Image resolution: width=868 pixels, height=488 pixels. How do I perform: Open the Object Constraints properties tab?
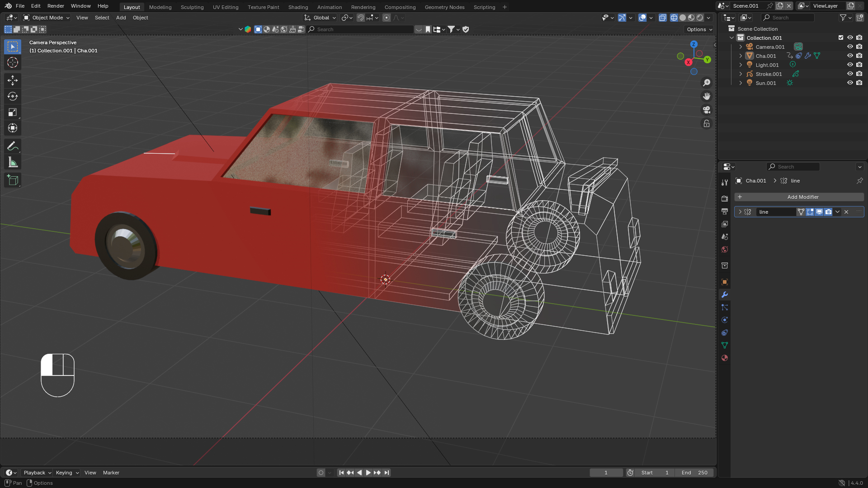[x=725, y=333]
